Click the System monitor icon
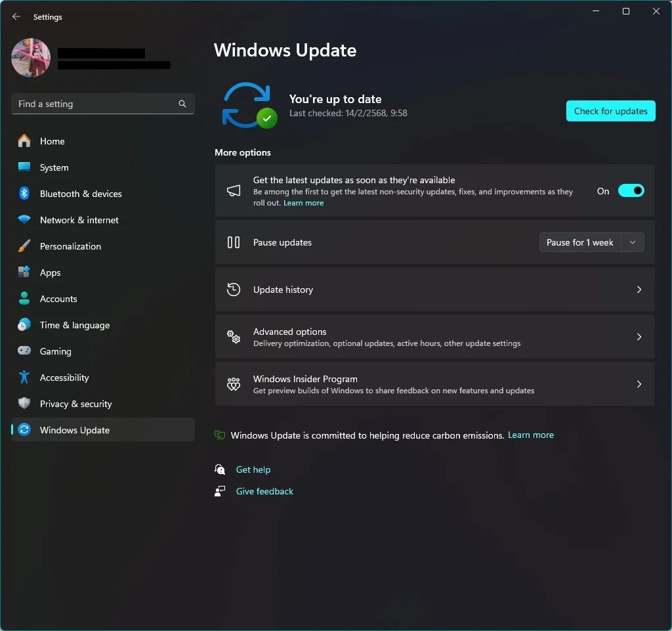The image size is (672, 631). (24, 167)
